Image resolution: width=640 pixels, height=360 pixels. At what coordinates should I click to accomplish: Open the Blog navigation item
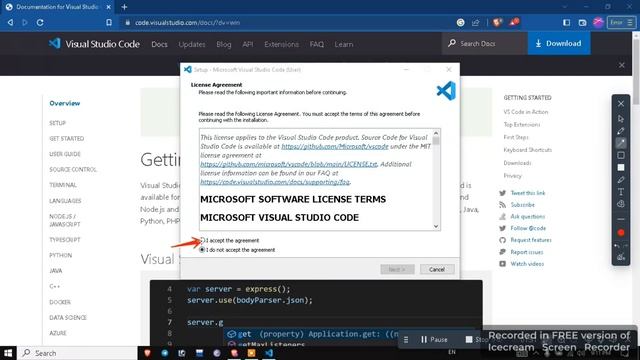224,44
